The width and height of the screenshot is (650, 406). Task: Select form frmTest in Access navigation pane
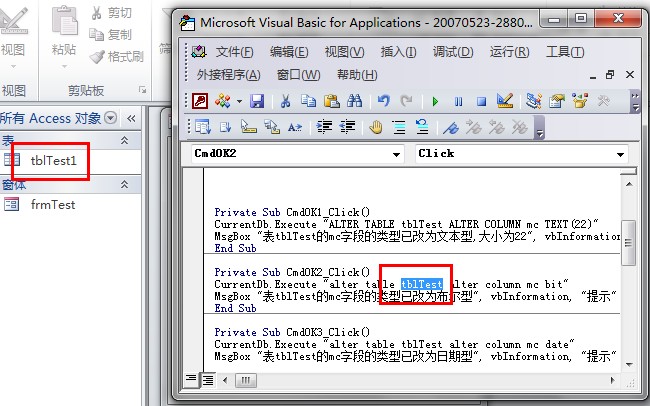coord(53,205)
